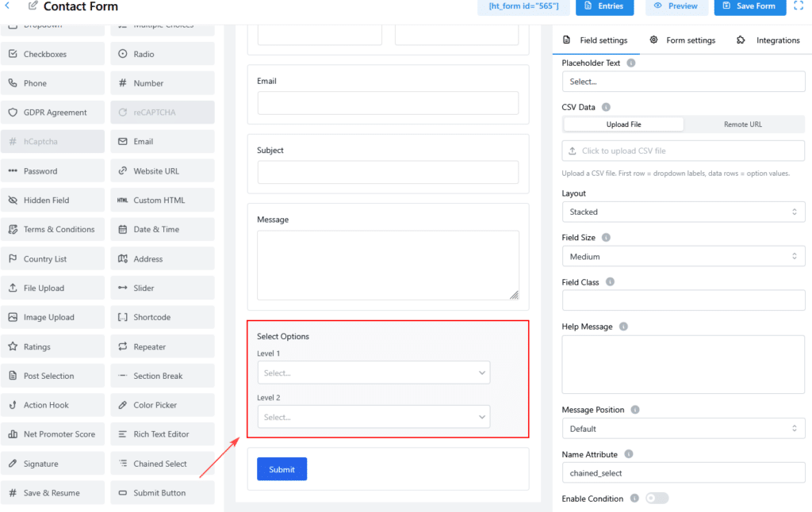Expand the Level 1 select dropdown

point(373,373)
